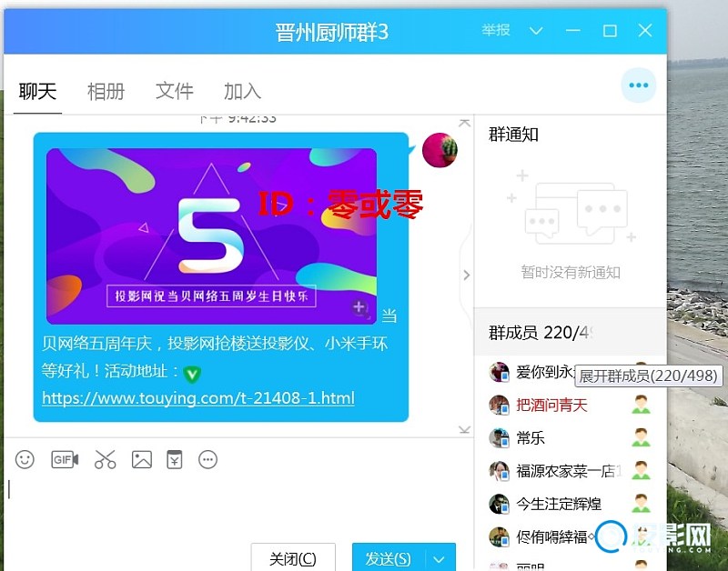Open the red envelope yuan icon
This screenshot has height=571, width=728.
pos(175,460)
